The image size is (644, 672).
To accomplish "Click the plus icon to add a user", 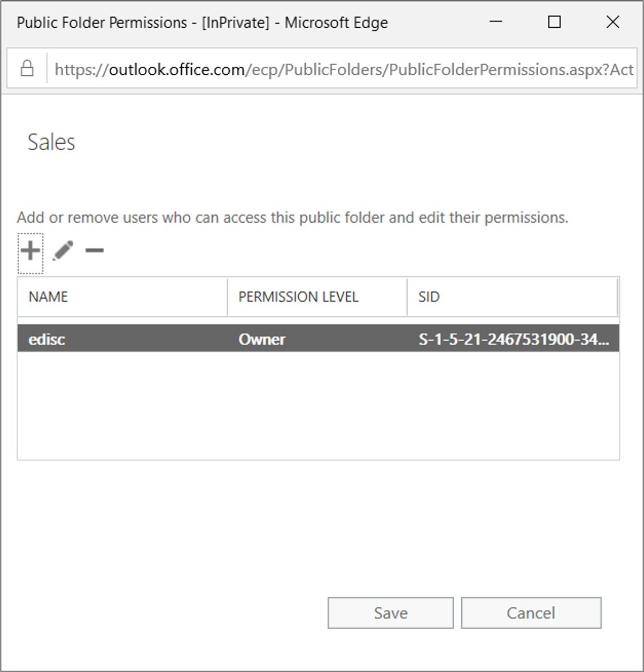I will (30, 251).
